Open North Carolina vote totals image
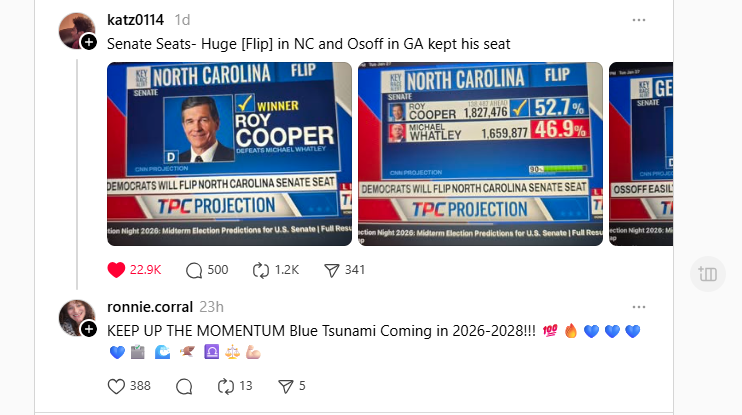This screenshot has width=742, height=415. [x=480, y=154]
